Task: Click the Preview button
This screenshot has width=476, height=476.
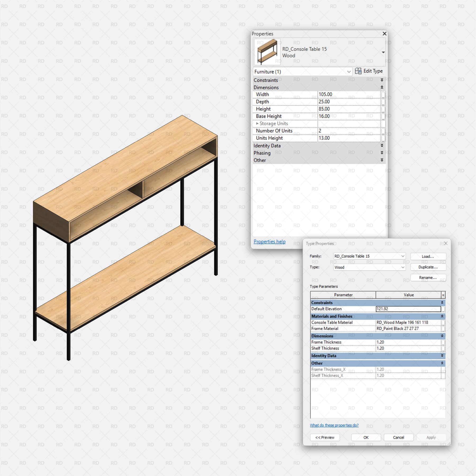Action: [325, 437]
